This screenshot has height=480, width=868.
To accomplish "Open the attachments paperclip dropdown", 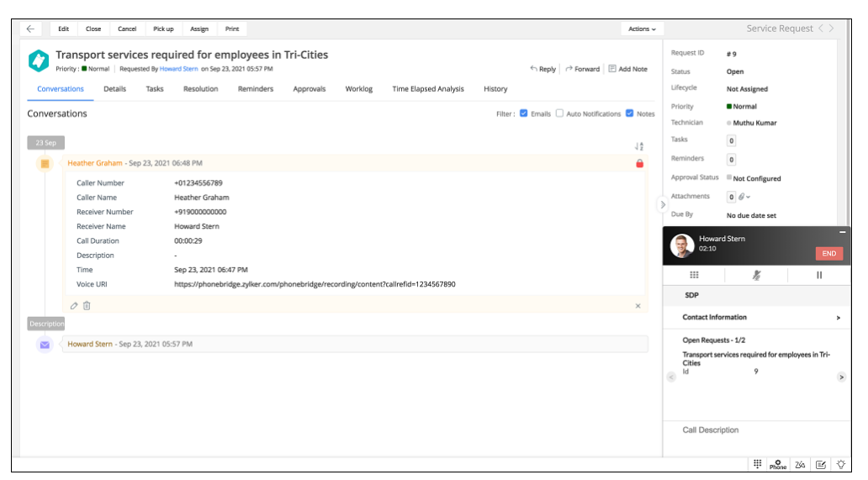I will pyautogui.click(x=744, y=197).
